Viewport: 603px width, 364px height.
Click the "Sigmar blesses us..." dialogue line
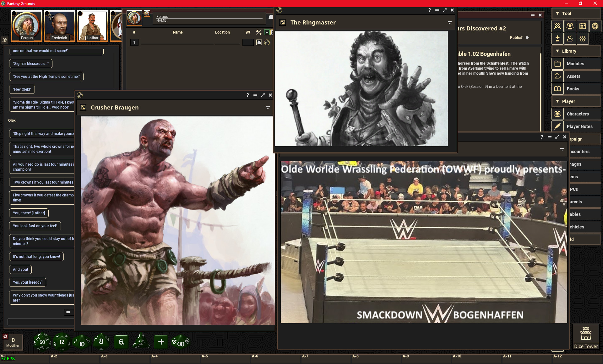31,64
